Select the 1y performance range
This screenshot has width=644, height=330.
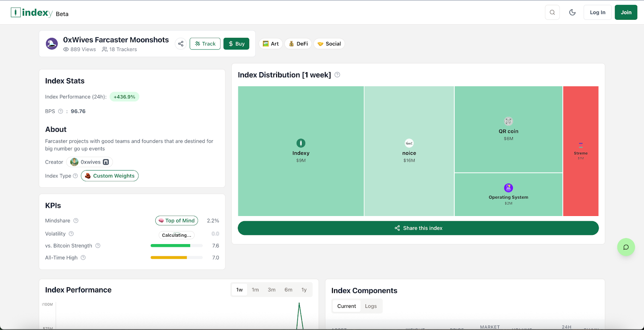pyautogui.click(x=304, y=290)
